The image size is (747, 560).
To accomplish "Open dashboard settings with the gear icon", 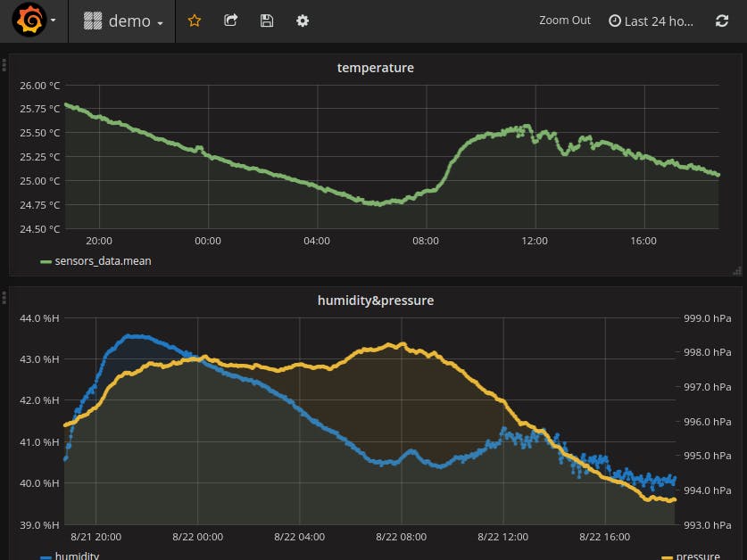I will tap(302, 20).
